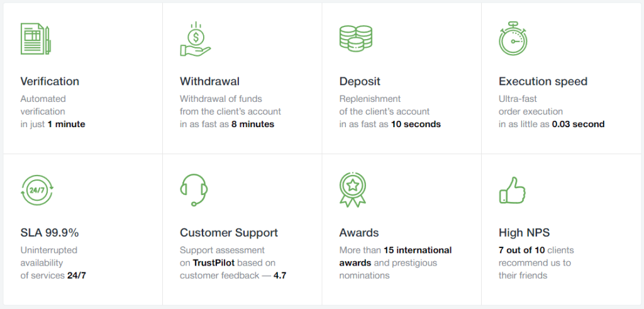Viewport: 644px width, 309px height.
Task: Select the Verification heading
Action: point(50,81)
